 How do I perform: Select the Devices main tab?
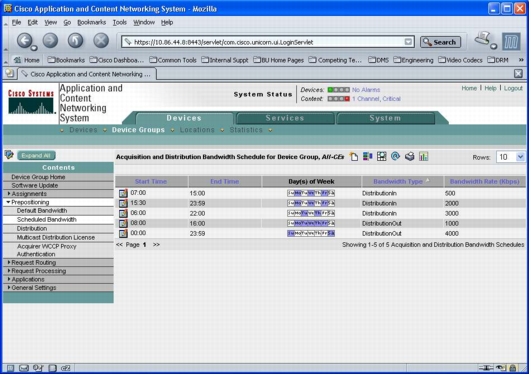[184, 118]
